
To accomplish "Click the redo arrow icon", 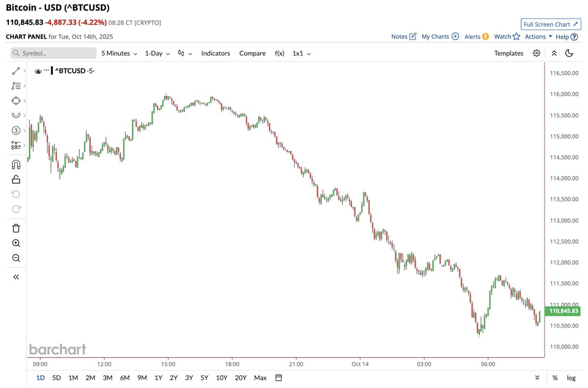I will pyautogui.click(x=16, y=209).
